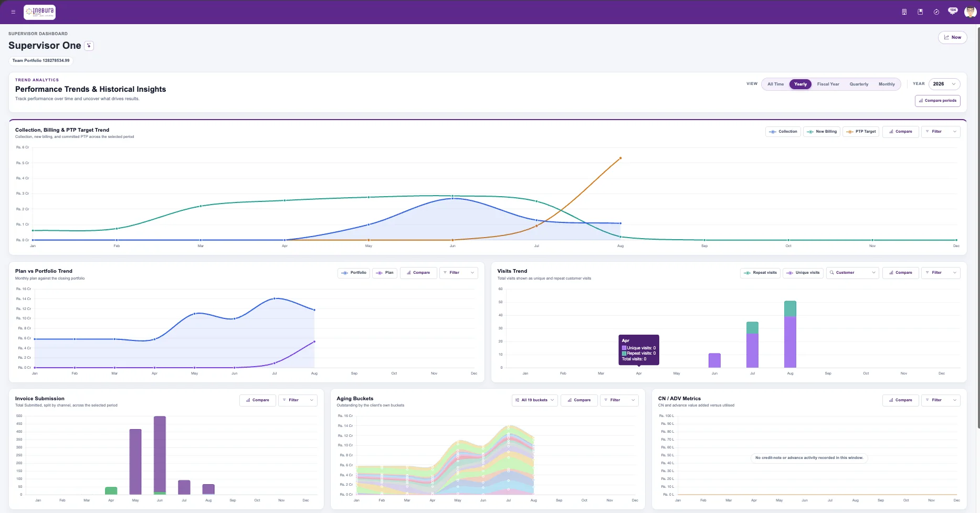Click the green Apr bar in Invoice Submission
The width and height of the screenshot is (980, 513).
pos(111,490)
